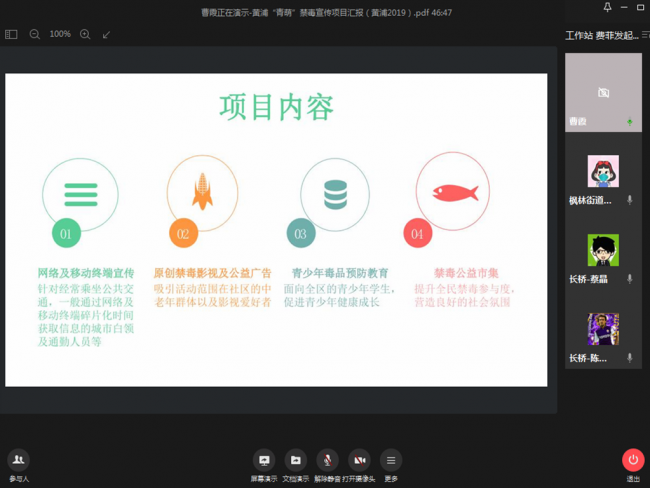The width and height of the screenshot is (650, 488).
Task: Expand the 更多 more options menu
Action: (x=391, y=463)
